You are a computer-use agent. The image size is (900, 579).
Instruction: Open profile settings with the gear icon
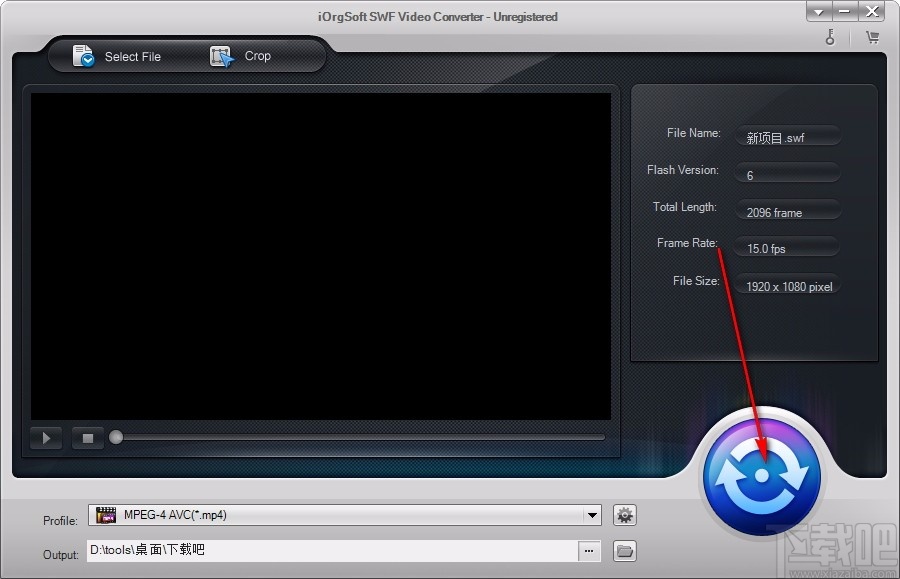click(x=624, y=514)
